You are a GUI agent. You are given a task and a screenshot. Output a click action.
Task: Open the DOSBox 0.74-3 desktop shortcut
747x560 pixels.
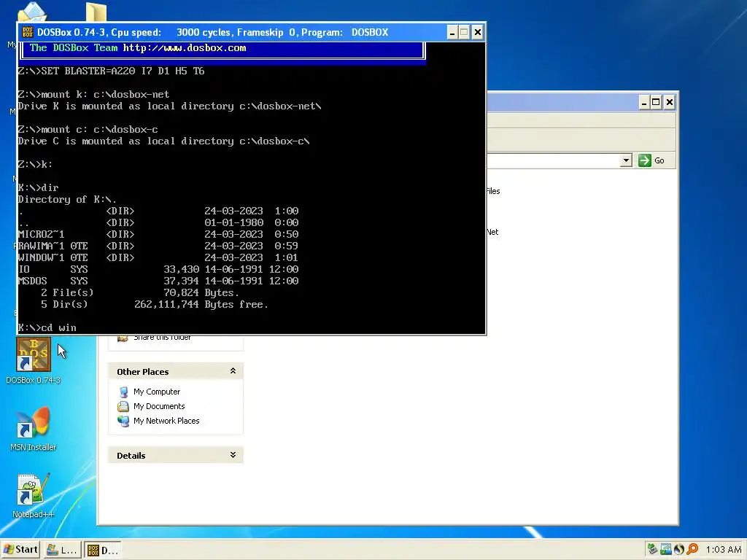click(34, 355)
